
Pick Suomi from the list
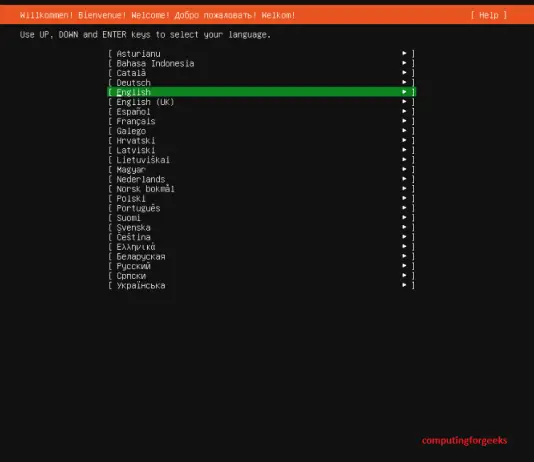[x=262, y=218]
